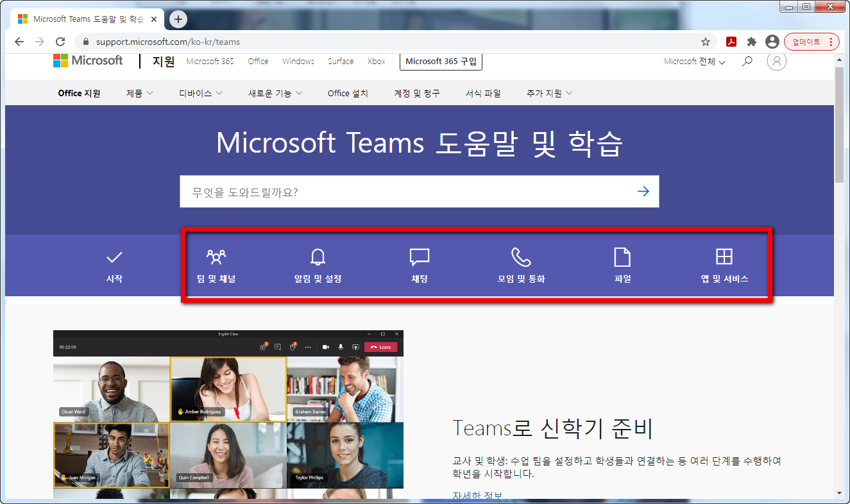The width and height of the screenshot is (850, 504).
Task: Expand the Microsoft 전체 dropdown
Action: [x=695, y=62]
